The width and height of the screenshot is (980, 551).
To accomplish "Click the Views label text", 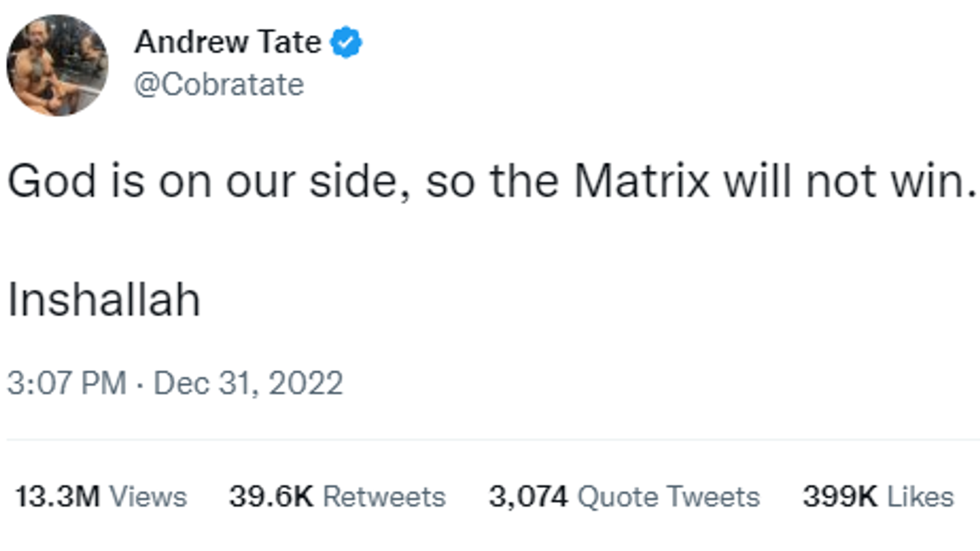I will (148, 496).
